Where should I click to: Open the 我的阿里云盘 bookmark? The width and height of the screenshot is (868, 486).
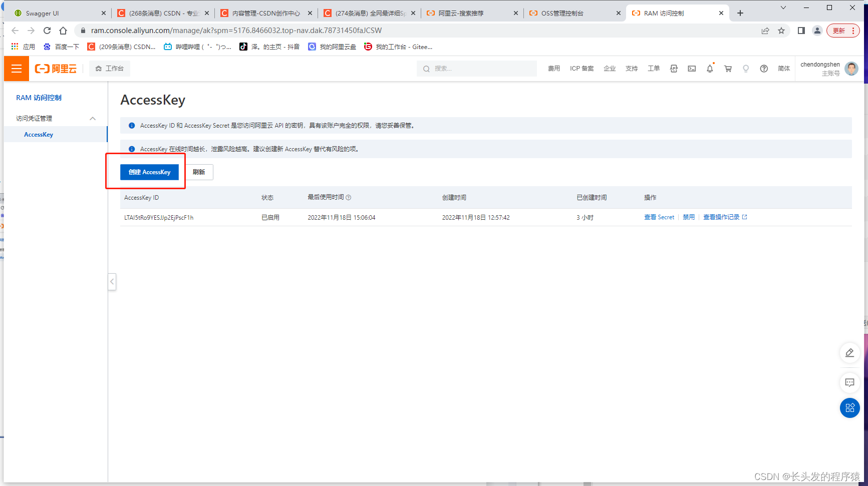332,47
